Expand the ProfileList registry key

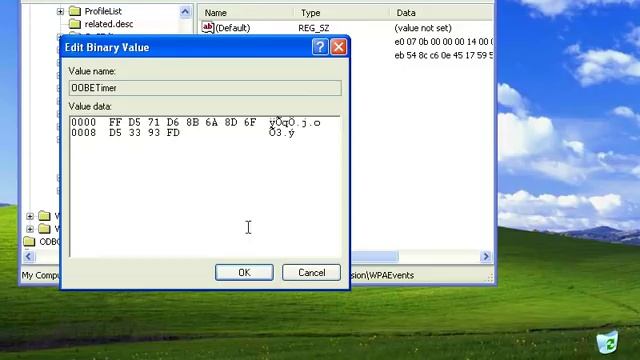click(x=60, y=11)
